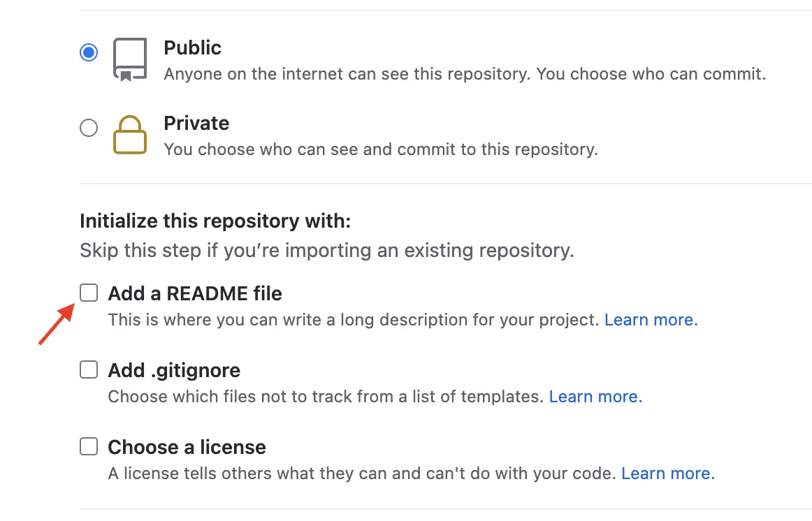Screen dimensions: 812x521
Task: Open Learn more link for .gitignore templates
Action: tap(595, 397)
